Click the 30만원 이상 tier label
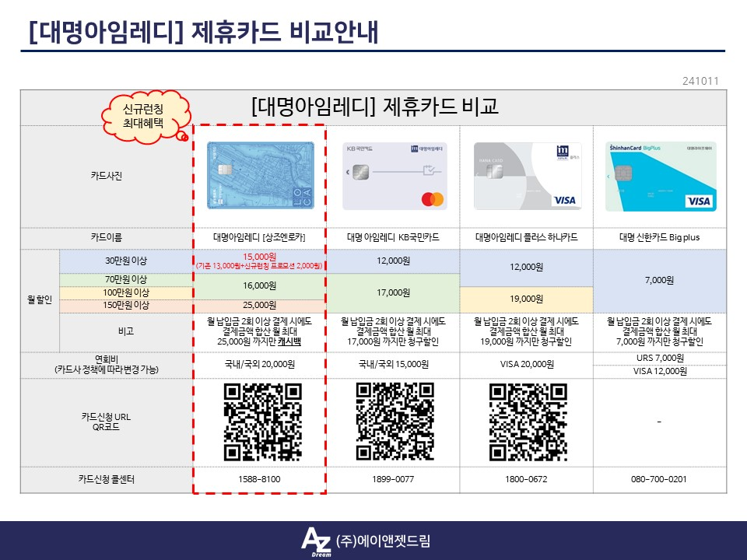This screenshot has width=747, height=560. pos(126,261)
